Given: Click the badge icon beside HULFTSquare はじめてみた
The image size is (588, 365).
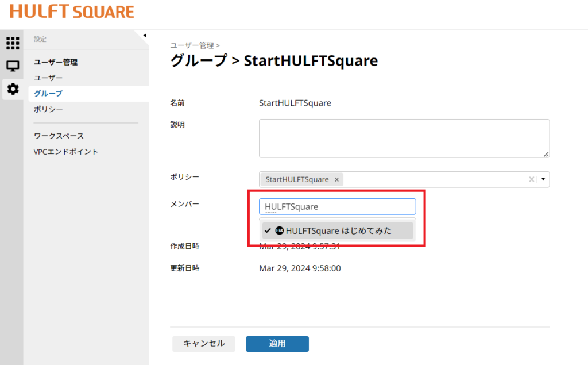Looking at the screenshot, I should pyautogui.click(x=278, y=230).
